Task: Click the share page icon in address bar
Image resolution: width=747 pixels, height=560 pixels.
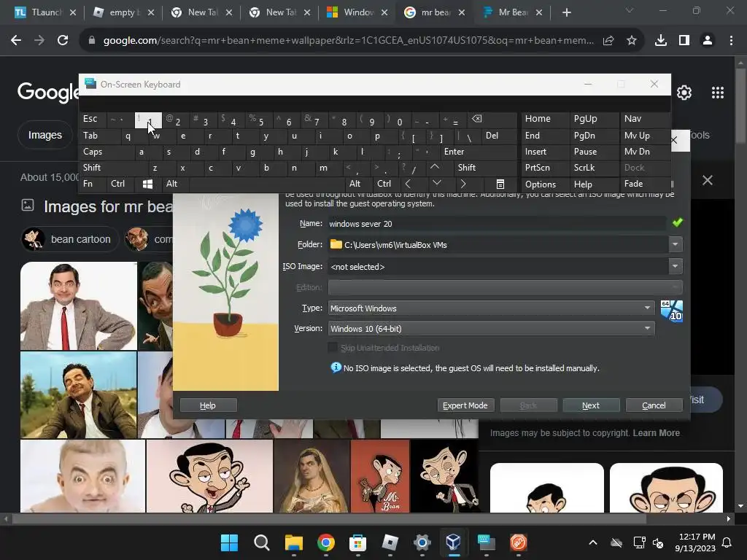Action: click(x=608, y=41)
